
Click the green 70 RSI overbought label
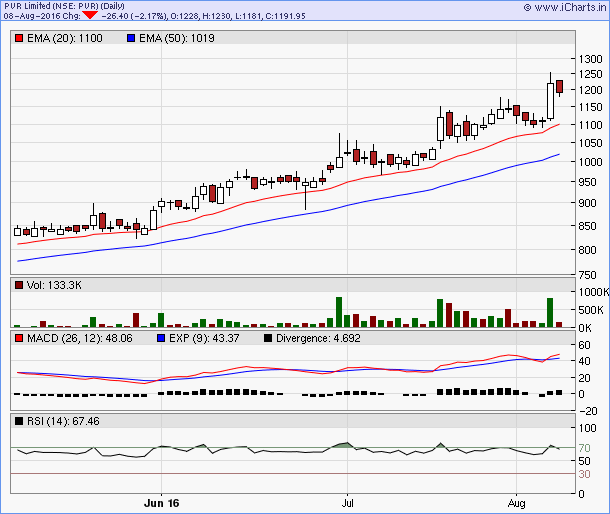pyautogui.click(x=584, y=448)
